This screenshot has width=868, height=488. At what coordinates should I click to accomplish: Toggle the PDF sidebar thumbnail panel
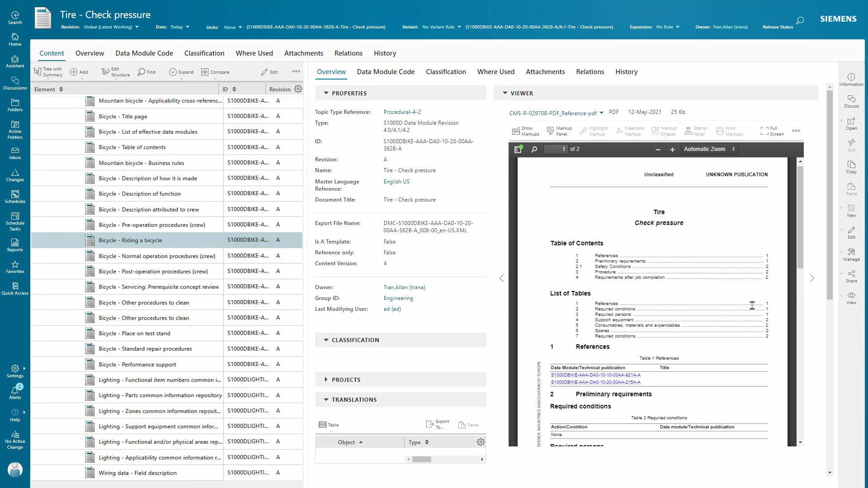(x=518, y=149)
